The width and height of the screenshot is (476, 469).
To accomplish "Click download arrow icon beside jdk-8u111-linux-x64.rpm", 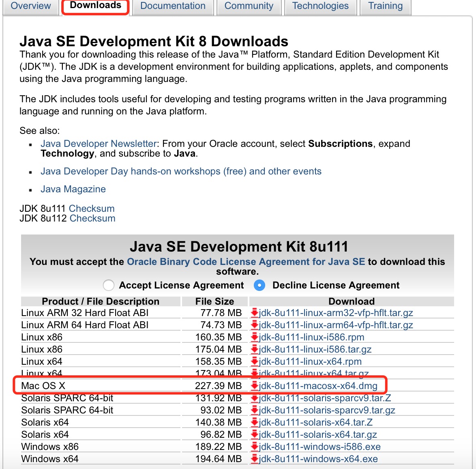I will (x=254, y=361).
